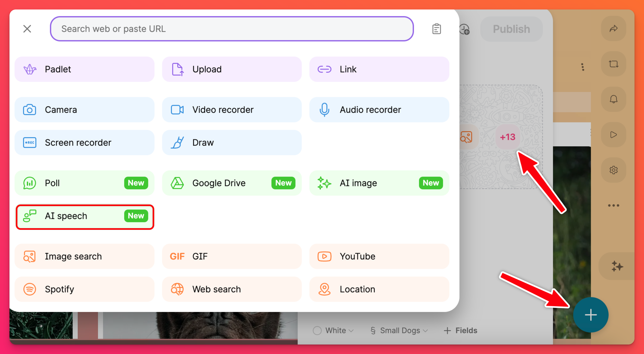
Task: Click the +13 more attachments button
Action: (x=507, y=137)
